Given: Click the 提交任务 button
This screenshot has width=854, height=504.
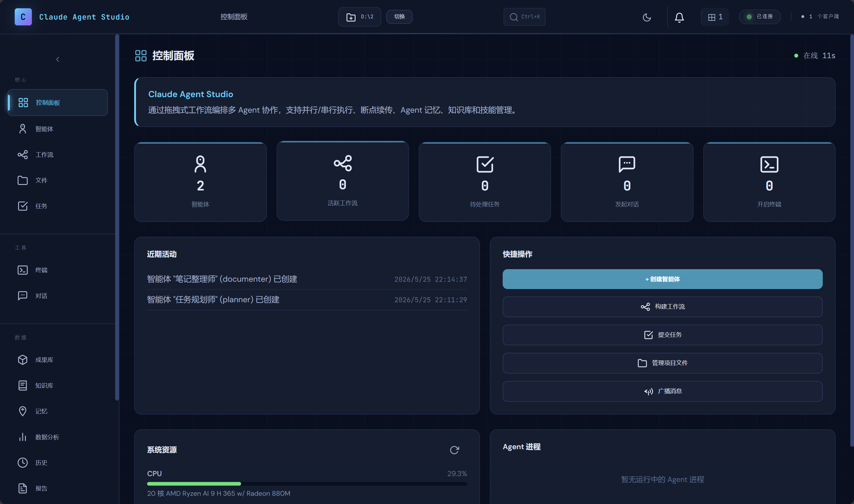Looking at the screenshot, I should point(663,335).
